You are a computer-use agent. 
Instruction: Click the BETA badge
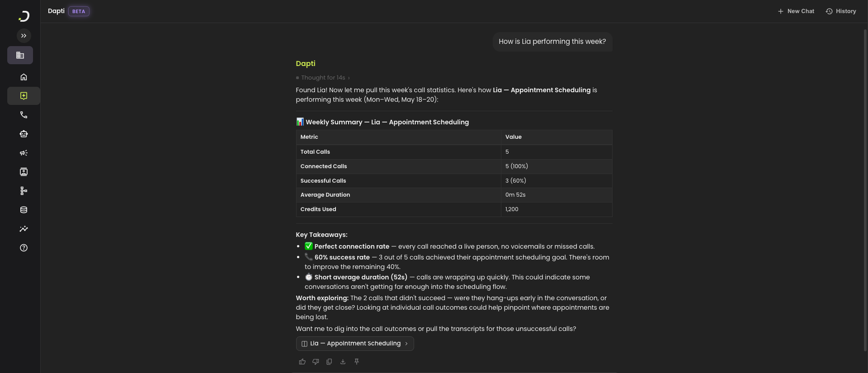pyautogui.click(x=79, y=11)
